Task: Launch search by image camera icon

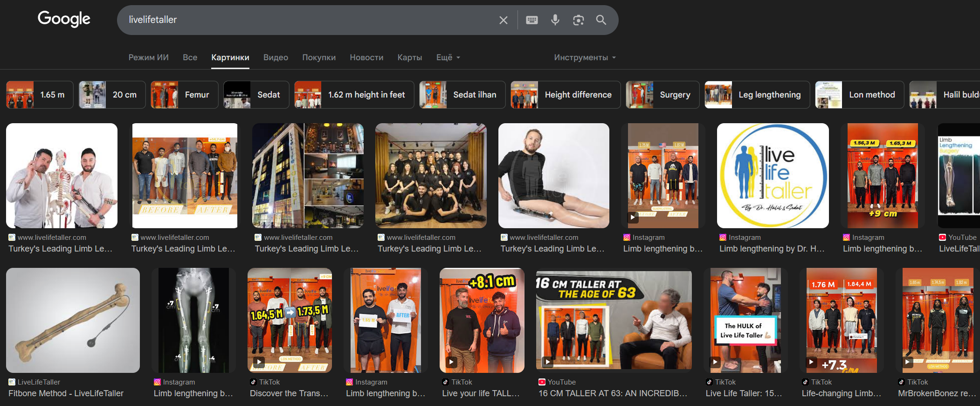Action: tap(579, 20)
